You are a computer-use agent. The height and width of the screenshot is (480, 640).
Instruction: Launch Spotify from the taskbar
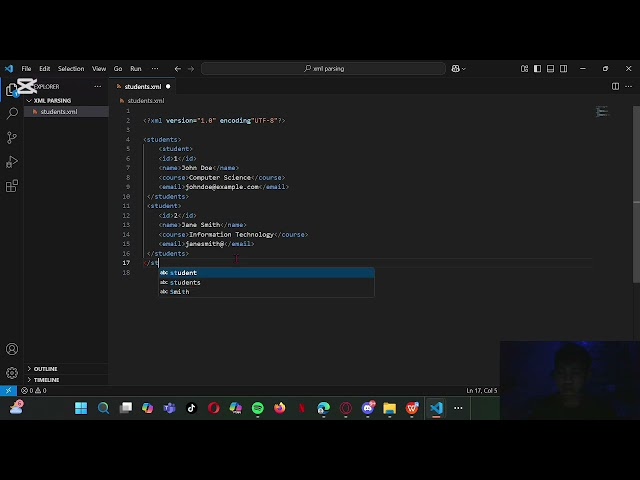[x=258, y=408]
